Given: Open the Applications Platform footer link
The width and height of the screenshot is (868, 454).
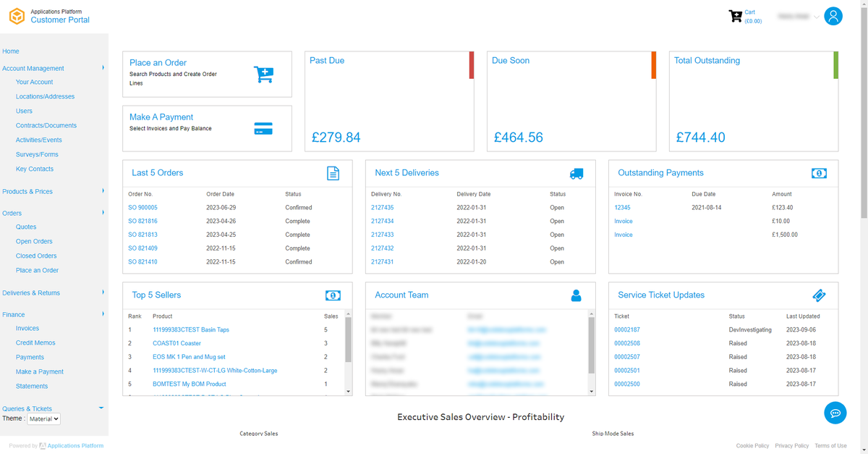Looking at the screenshot, I should [x=75, y=446].
